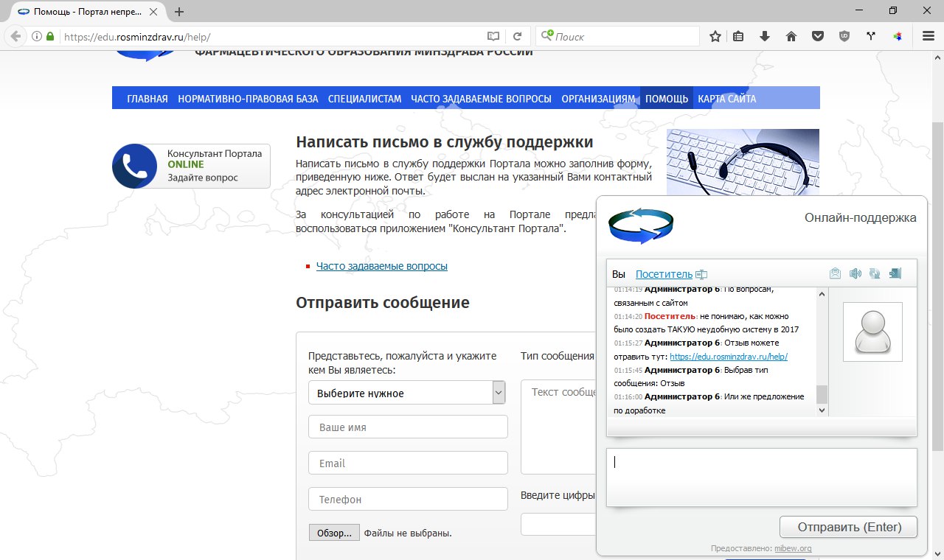
Task: Click the 'Обзор...' file browse button
Action: click(335, 533)
